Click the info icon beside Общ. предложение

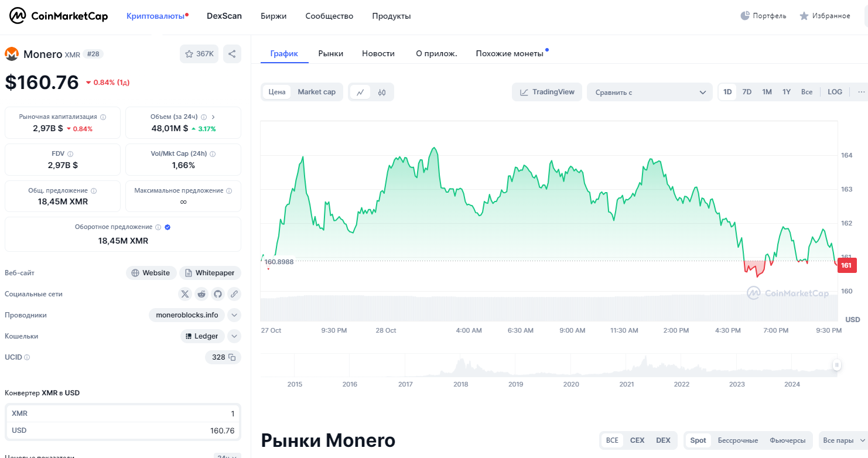(94, 191)
